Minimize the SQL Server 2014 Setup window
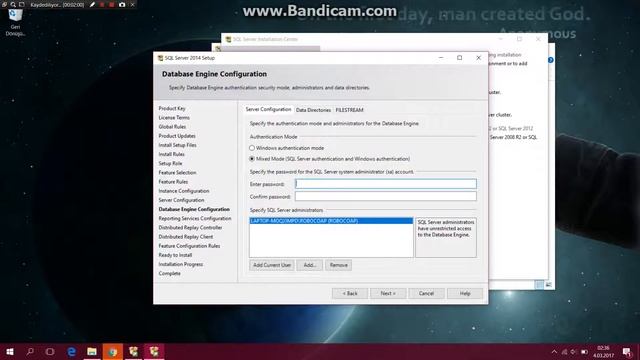The width and height of the screenshot is (640, 360). [x=441, y=58]
